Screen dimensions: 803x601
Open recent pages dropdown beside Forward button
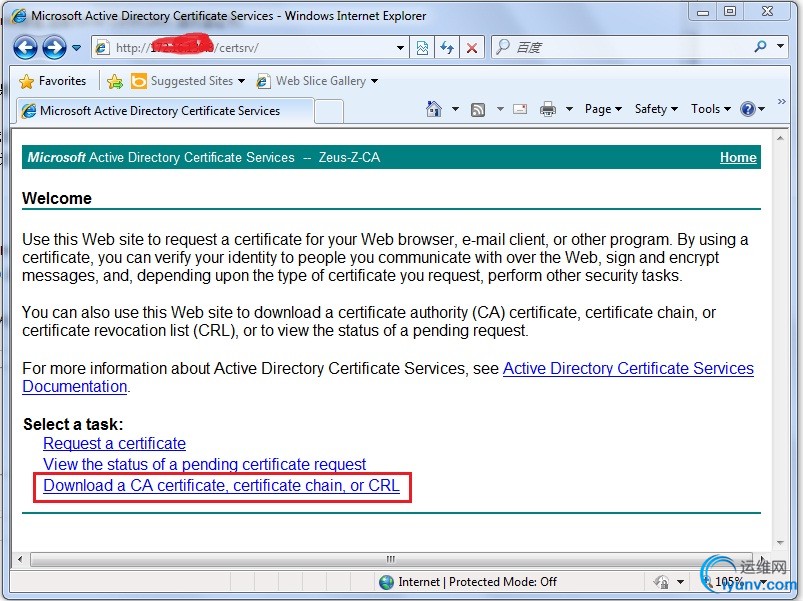pos(76,48)
